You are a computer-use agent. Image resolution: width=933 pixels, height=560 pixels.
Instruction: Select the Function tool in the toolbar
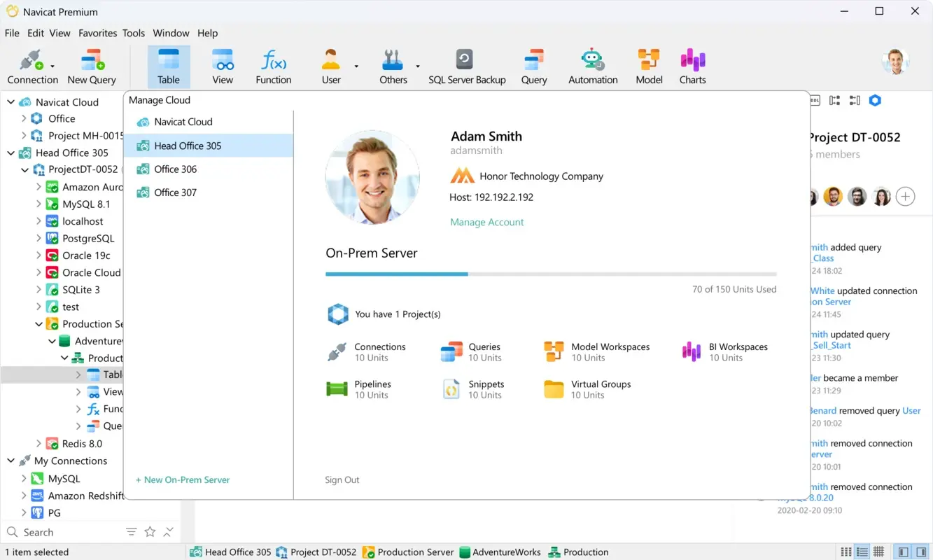(x=273, y=66)
